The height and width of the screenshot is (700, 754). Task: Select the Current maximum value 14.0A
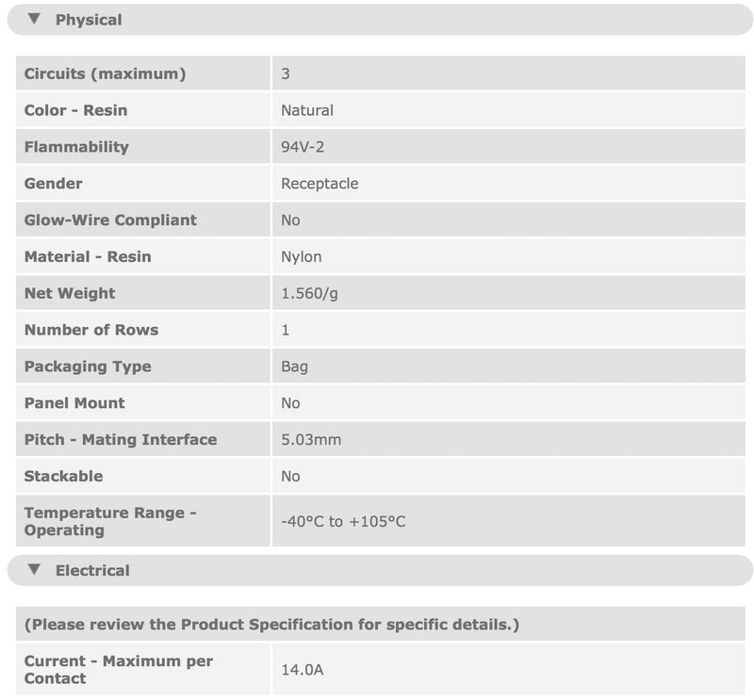302,669
